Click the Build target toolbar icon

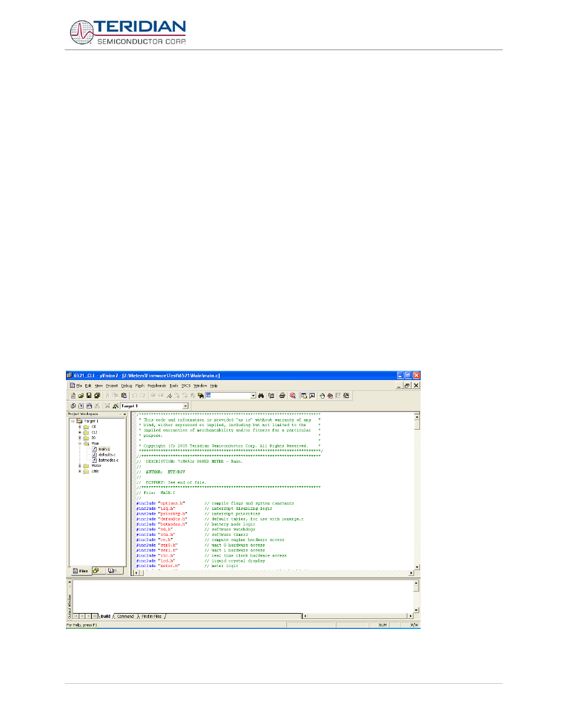81,406
